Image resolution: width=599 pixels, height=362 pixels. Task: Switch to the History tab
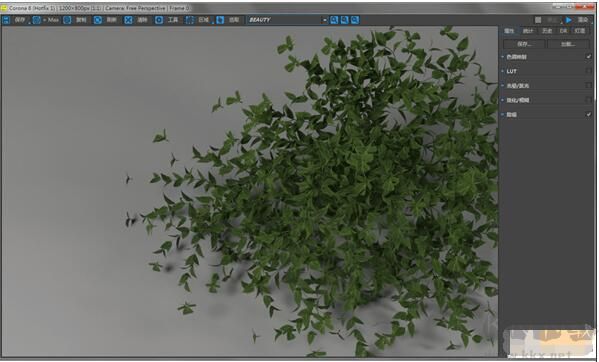click(x=547, y=31)
